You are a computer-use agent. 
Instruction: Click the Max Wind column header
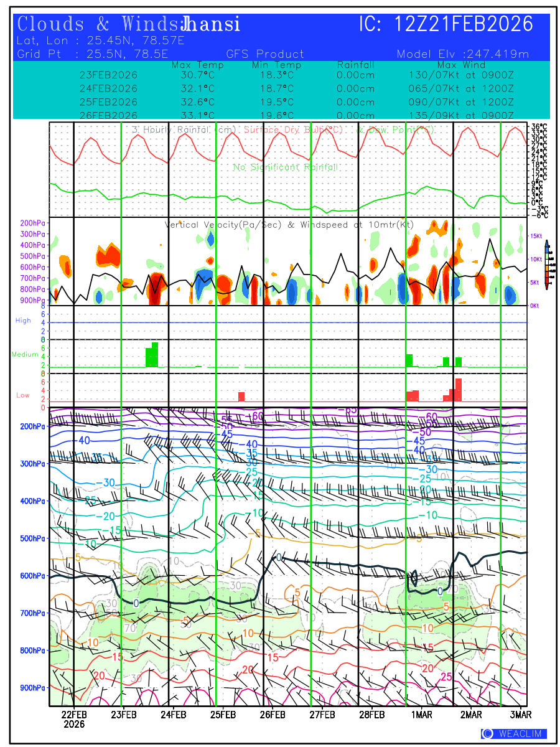pyautogui.click(x=461, y=65)
